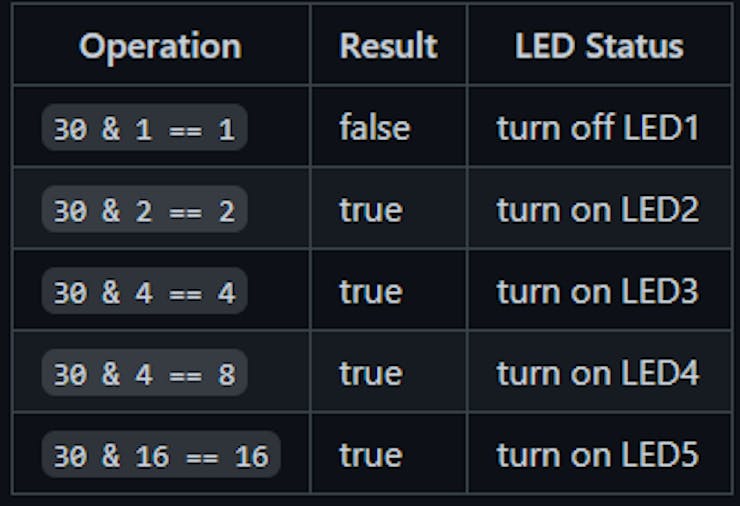
Task: Click the code snippet 30 & 4 == 8
Action: (144, 374)
